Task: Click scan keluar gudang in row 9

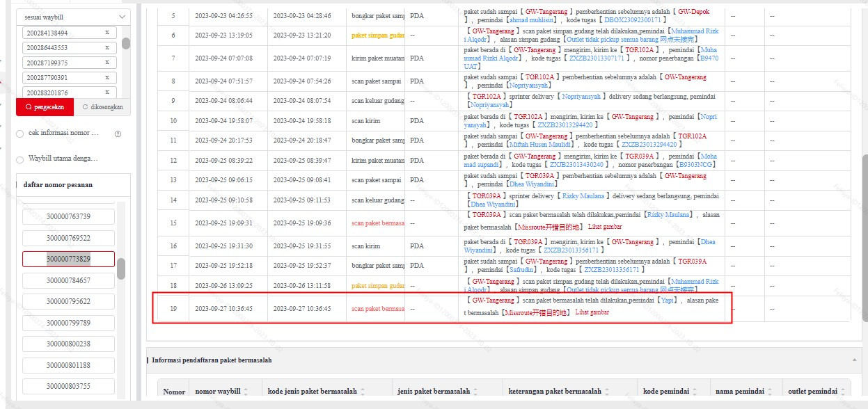Action: [378, 101]
